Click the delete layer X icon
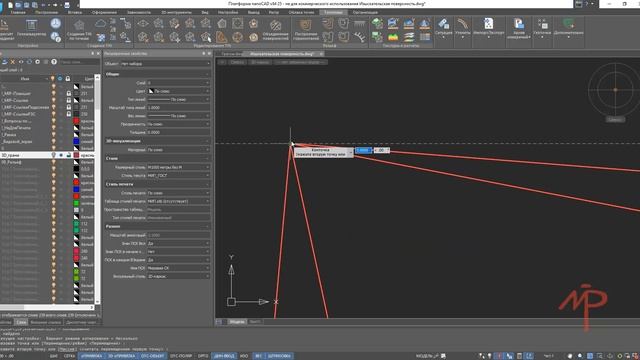Image resolution: width=640 pixels, height=360 pixels. tap(13, 62)
